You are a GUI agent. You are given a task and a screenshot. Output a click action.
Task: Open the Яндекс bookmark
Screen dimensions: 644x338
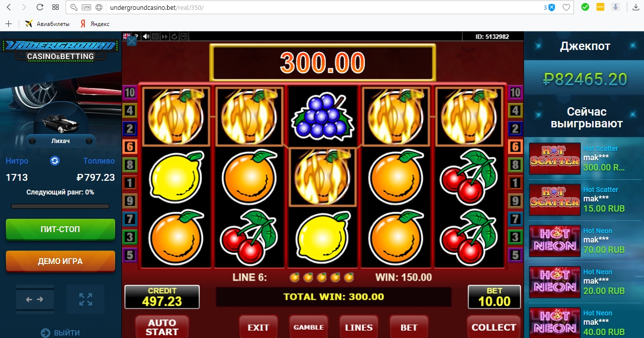pyautogui.click(x=95, y=24)
